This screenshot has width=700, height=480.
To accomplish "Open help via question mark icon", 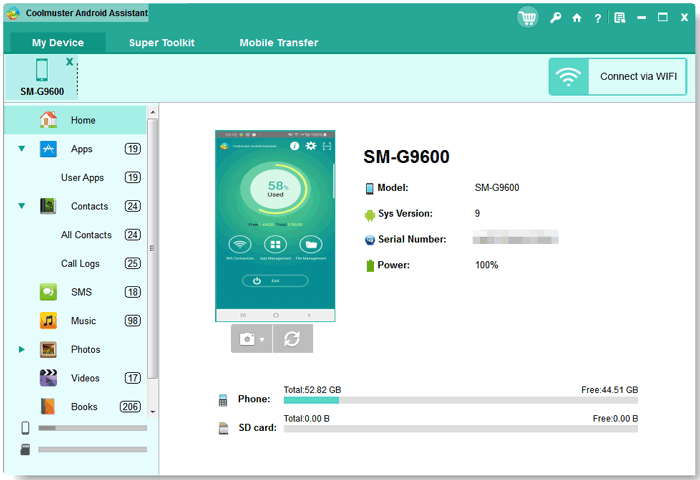I will point(598,18).
